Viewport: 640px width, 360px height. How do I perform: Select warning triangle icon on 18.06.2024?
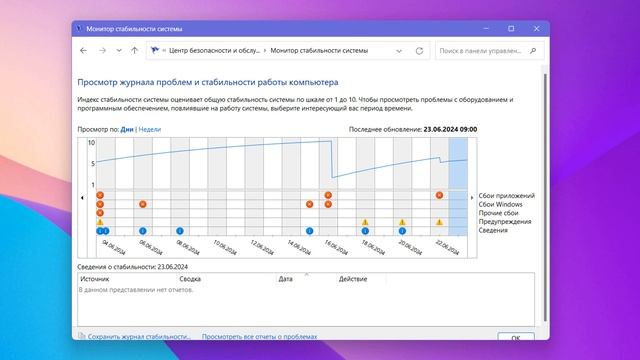pyautogui.click(x=365, y=222)
